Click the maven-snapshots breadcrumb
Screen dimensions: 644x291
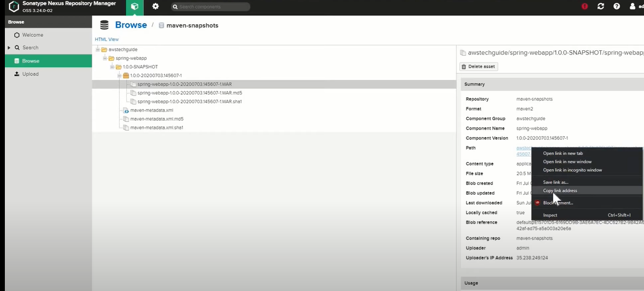(192, 25)
